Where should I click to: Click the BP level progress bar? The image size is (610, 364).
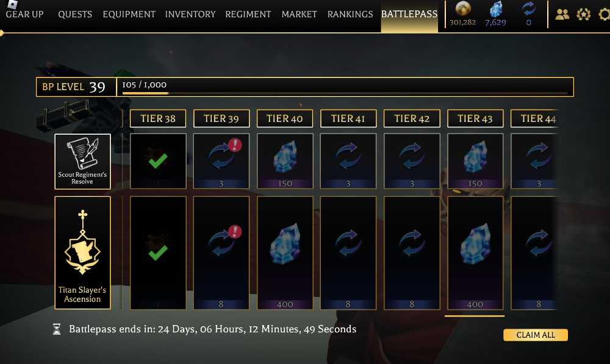click(345, 87)
